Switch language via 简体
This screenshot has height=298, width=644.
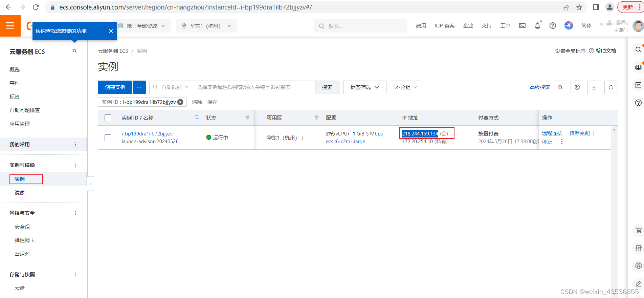point(586,26)
